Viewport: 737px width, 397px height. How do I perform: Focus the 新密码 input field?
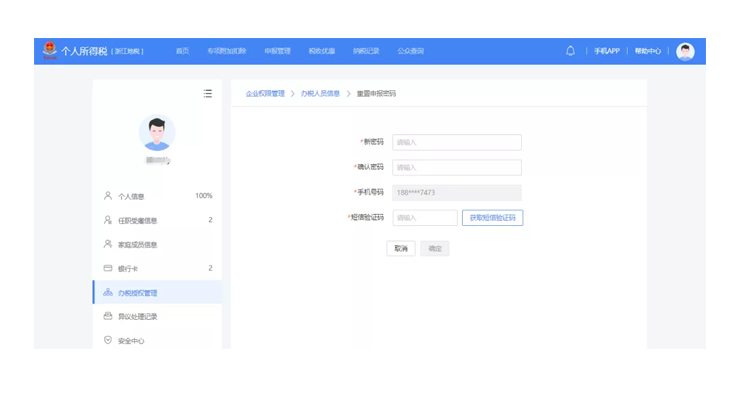click(457, 142)
